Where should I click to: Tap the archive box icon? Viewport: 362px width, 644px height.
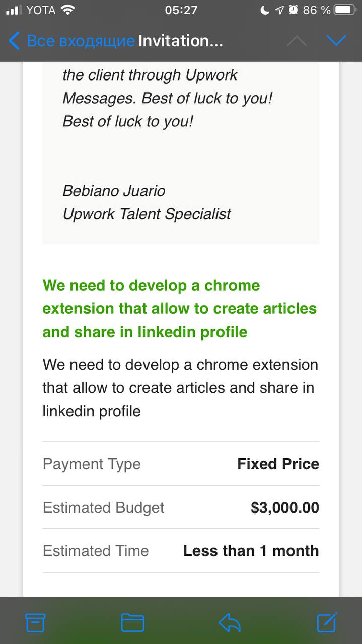(x=35, y=623)
